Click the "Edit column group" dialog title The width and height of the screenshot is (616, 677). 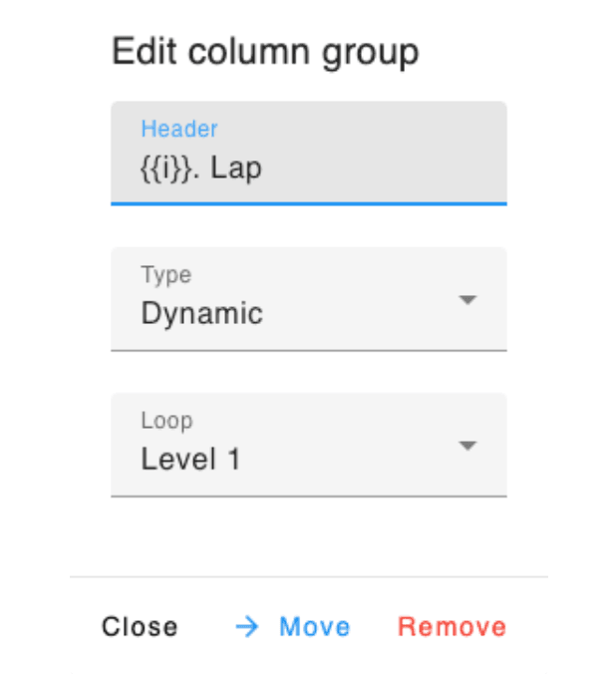[x=265, y=53]
